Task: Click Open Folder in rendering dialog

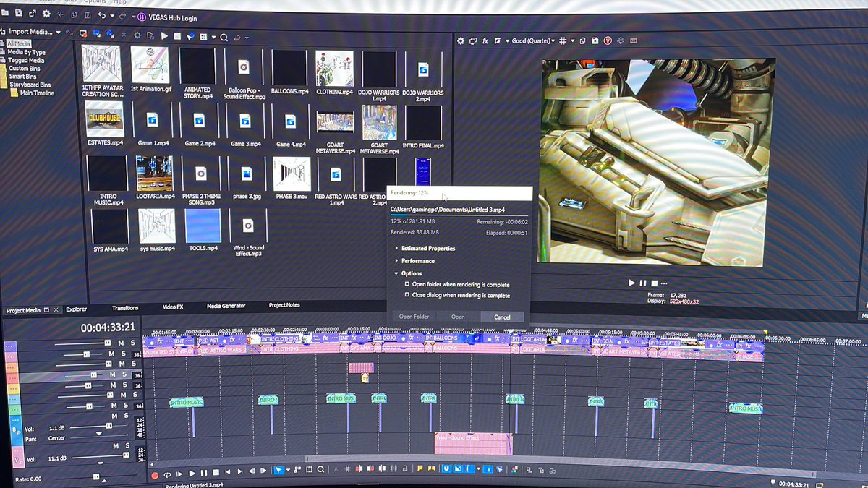Action: [414, 317]
